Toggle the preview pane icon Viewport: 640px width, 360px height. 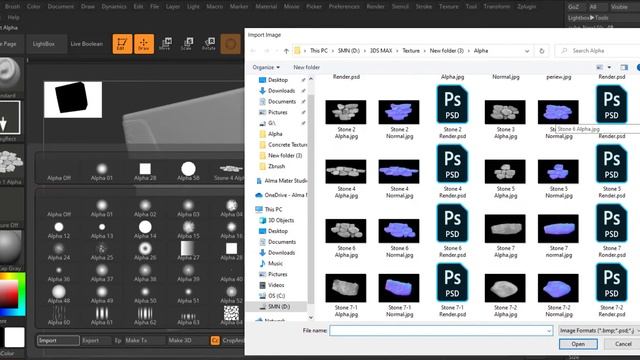(x=624, y=67)
